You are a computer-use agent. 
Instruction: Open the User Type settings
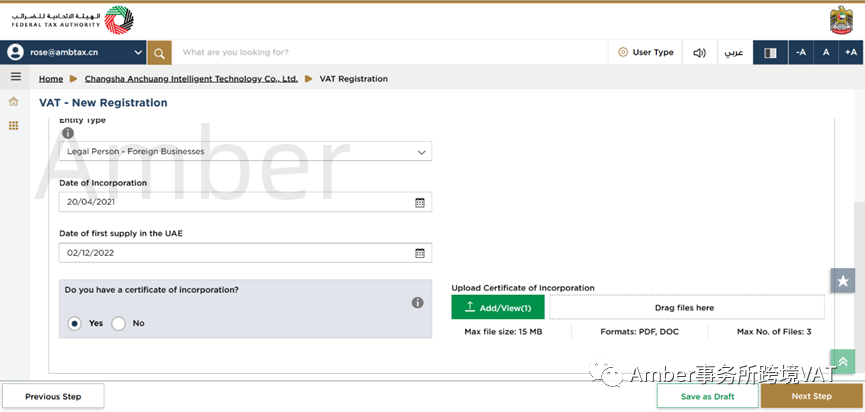[645, 52]
